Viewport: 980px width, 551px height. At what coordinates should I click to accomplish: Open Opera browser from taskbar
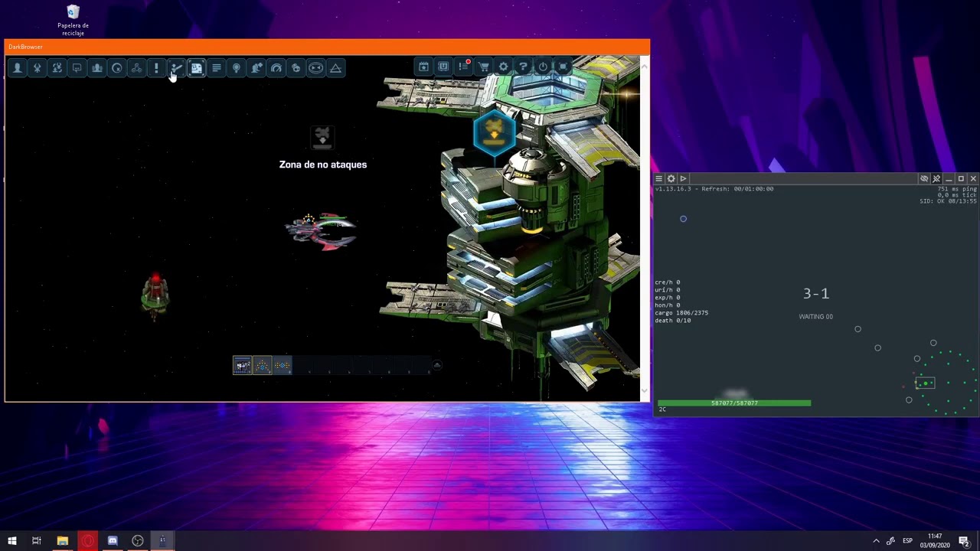[x=87, y=541]
